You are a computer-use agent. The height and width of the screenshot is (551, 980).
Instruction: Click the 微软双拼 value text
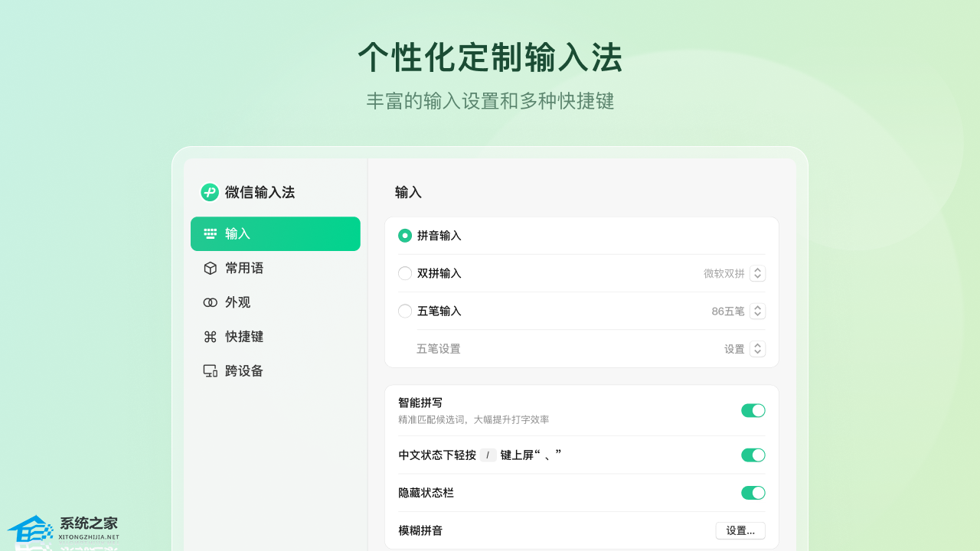pos(724,273)
